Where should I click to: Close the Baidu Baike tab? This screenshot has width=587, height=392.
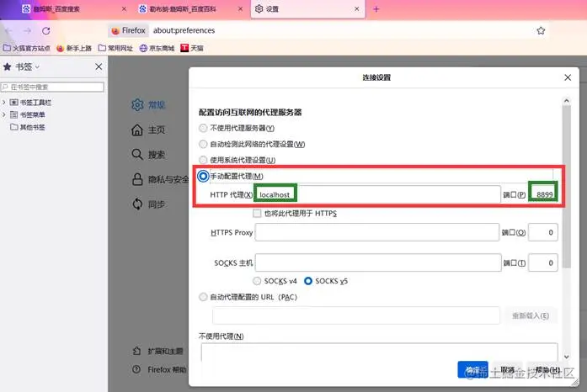click(x=240, y=8)
